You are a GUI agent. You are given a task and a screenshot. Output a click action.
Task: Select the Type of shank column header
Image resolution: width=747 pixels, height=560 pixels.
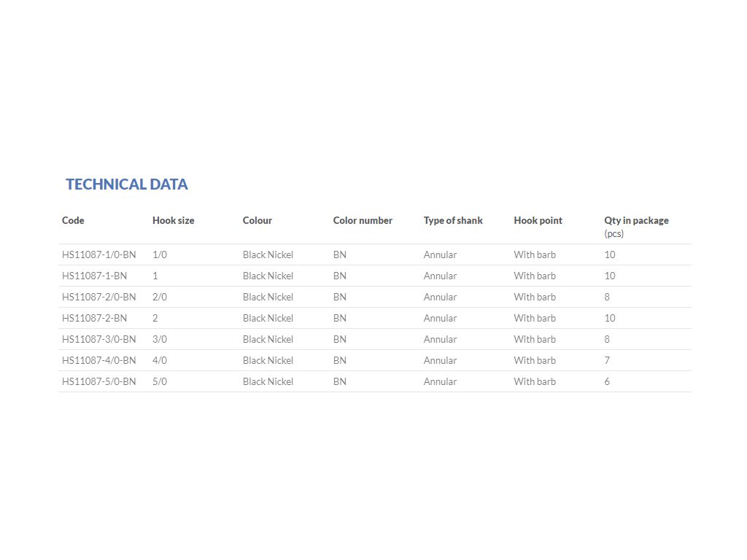pos(453,220)
